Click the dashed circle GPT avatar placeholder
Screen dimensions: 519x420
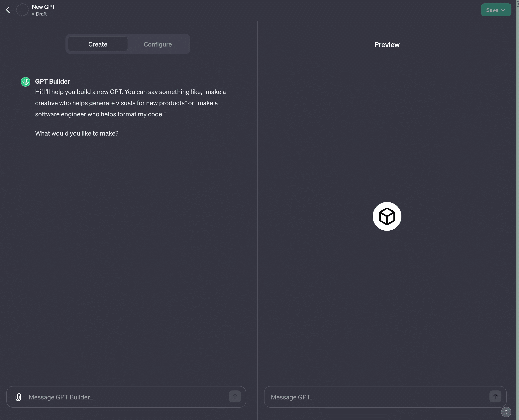(x=22, y=10)
